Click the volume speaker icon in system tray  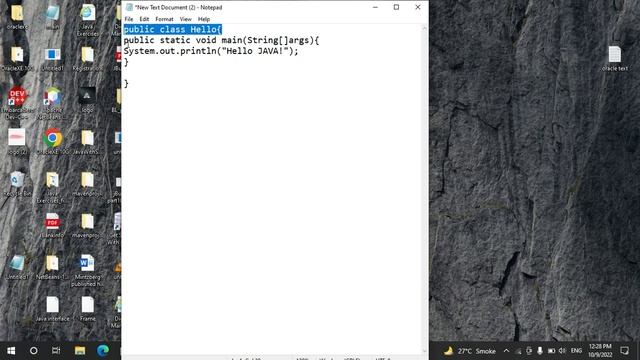[562, 351]
